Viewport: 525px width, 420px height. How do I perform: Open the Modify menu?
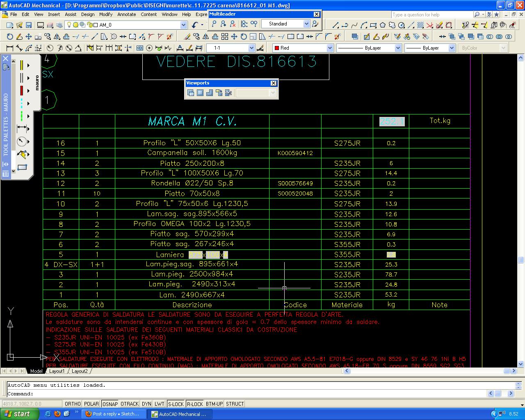click(x=105, y=14)
